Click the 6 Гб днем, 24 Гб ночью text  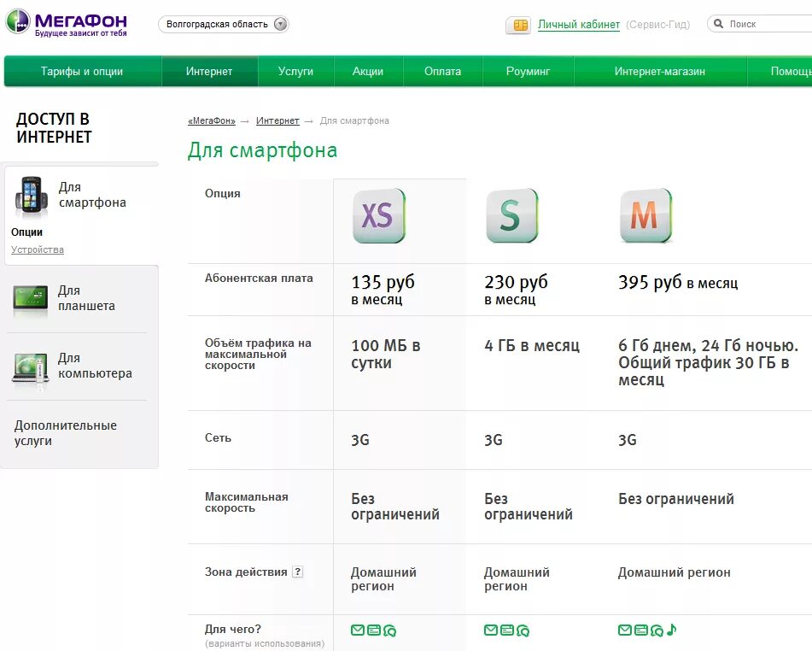(x=708, y=346)
